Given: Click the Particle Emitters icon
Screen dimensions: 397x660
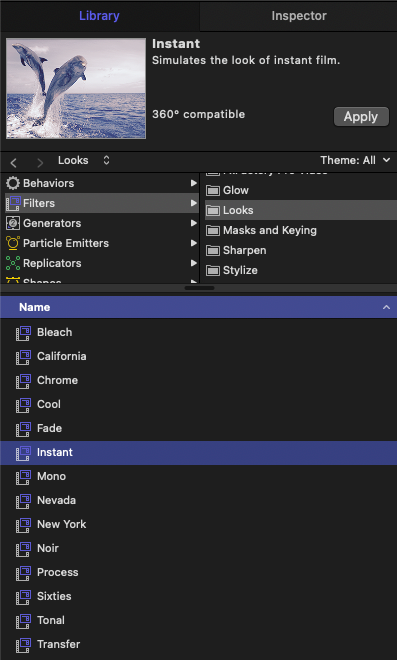Looking at the screenshot, I should coord(13,243).
